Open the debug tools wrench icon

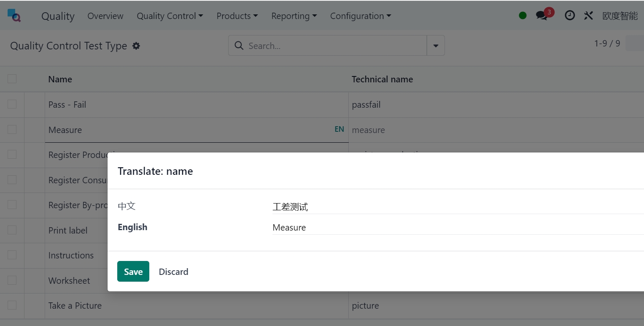tap(588, 16)
